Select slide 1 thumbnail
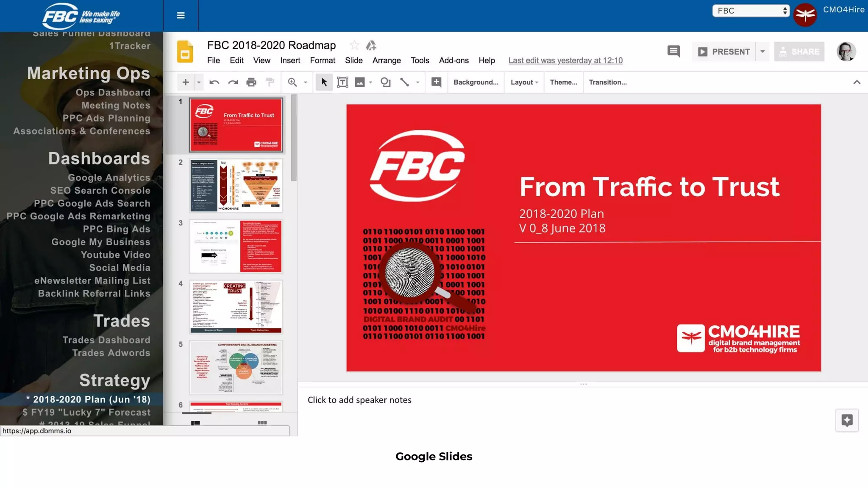Image resolution: width=868 pixels, height=488 pixels. pyautogui.click(x=236, y=125)
